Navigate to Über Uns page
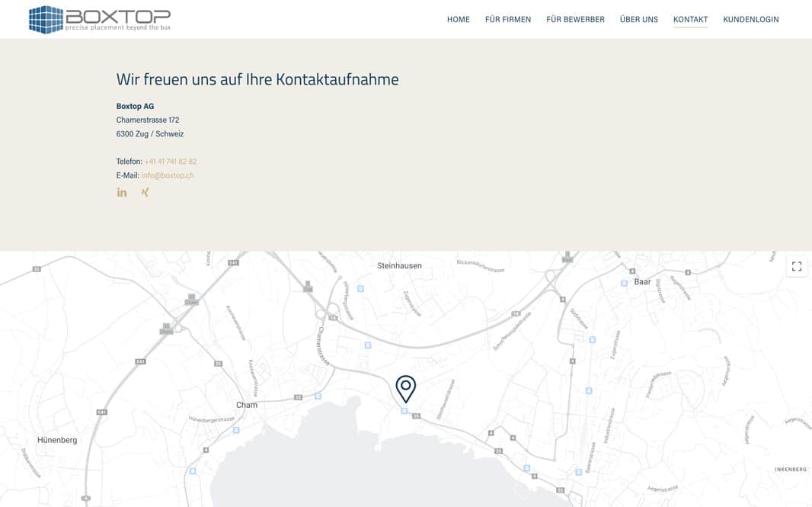812x507 pixels. click(x=638, y=20)
